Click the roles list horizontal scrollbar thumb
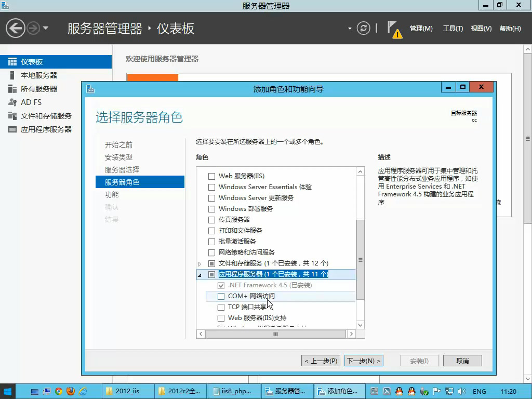532x399 pixels. tap(275, 334)
